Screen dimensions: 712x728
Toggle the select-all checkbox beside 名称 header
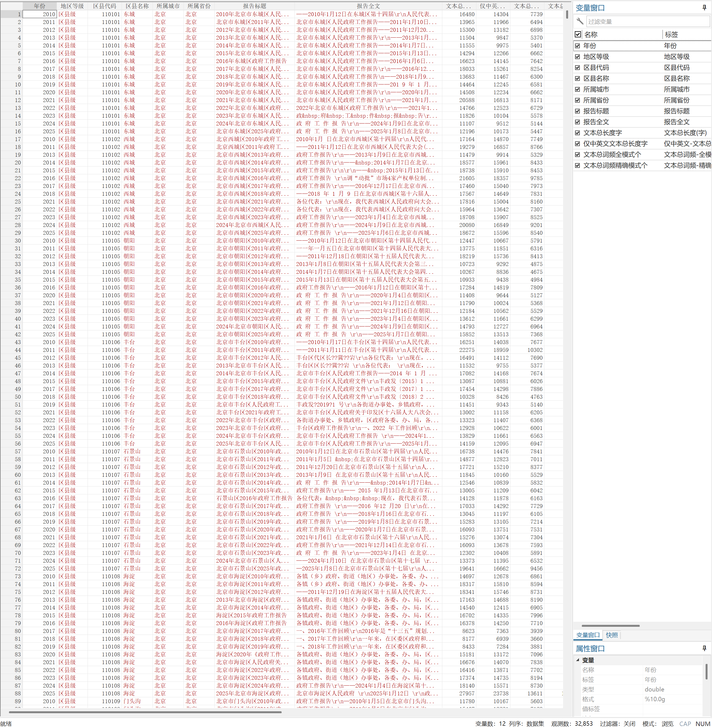(x=578, y=34)
